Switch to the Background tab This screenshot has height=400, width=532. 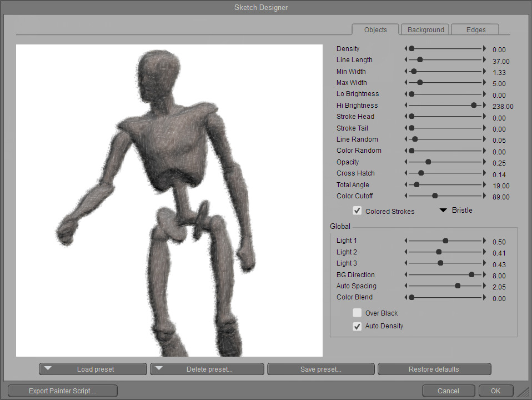pos(425,29)
